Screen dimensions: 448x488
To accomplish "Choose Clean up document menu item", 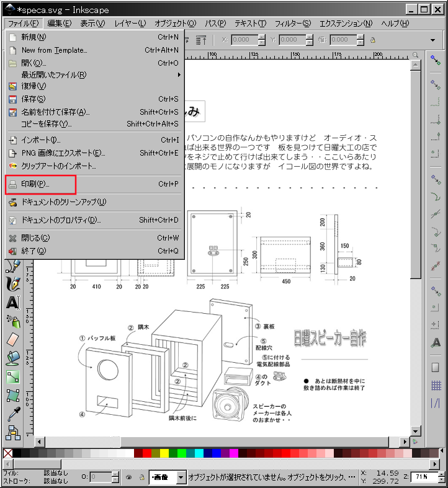I will click(94, 202).
